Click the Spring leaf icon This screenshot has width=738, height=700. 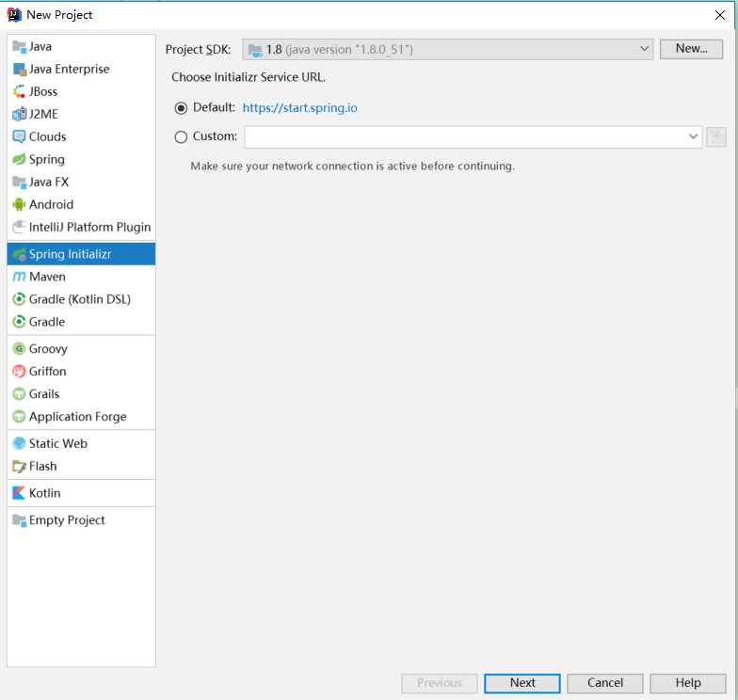pyautogui.click(x=19, y=159)
